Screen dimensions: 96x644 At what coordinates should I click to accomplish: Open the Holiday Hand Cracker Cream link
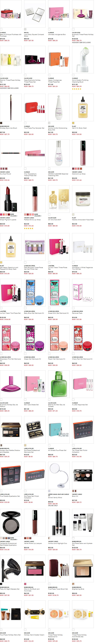pyautogui.click(x=34, y=634)
